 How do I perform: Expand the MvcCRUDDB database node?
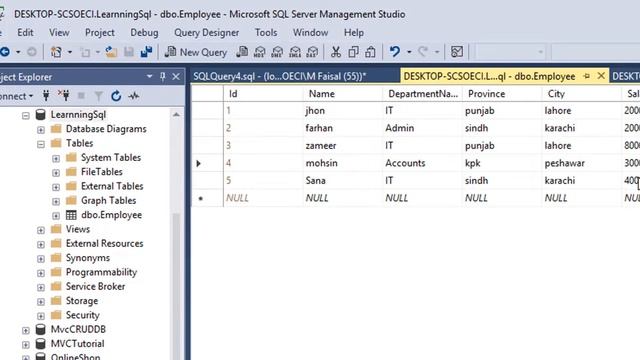click(x=26, y=330)
